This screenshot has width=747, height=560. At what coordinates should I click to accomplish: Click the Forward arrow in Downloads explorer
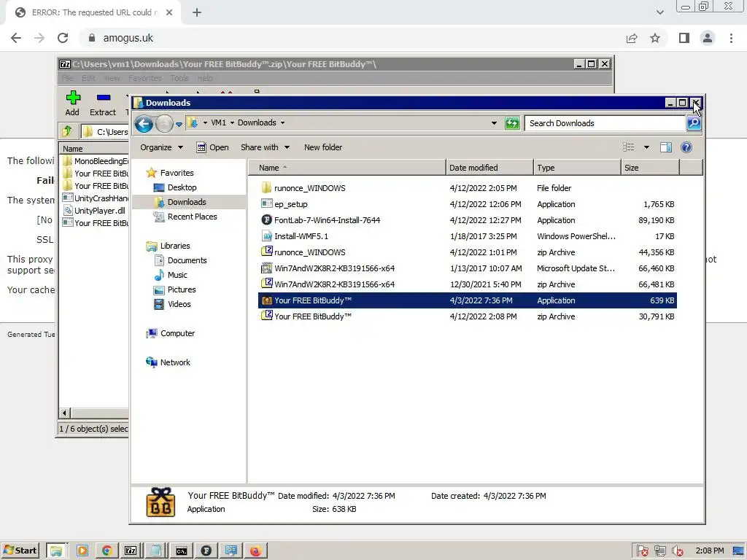pos(164,124)
